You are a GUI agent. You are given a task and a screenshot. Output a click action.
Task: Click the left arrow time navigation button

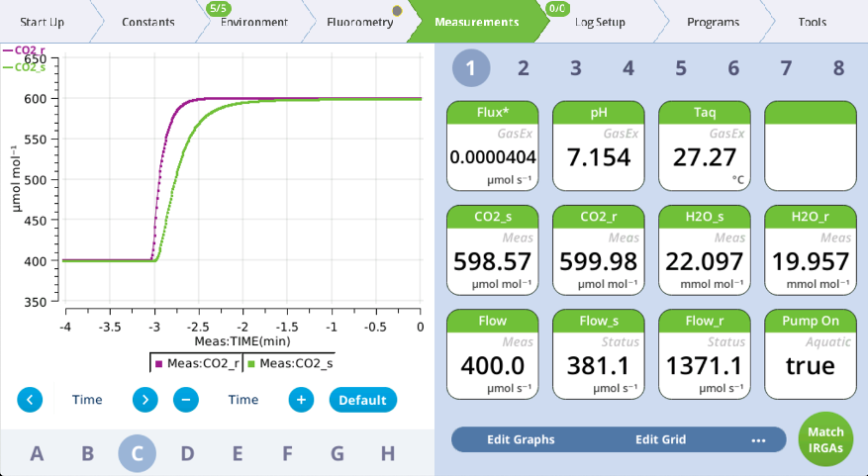pos(30,400)
